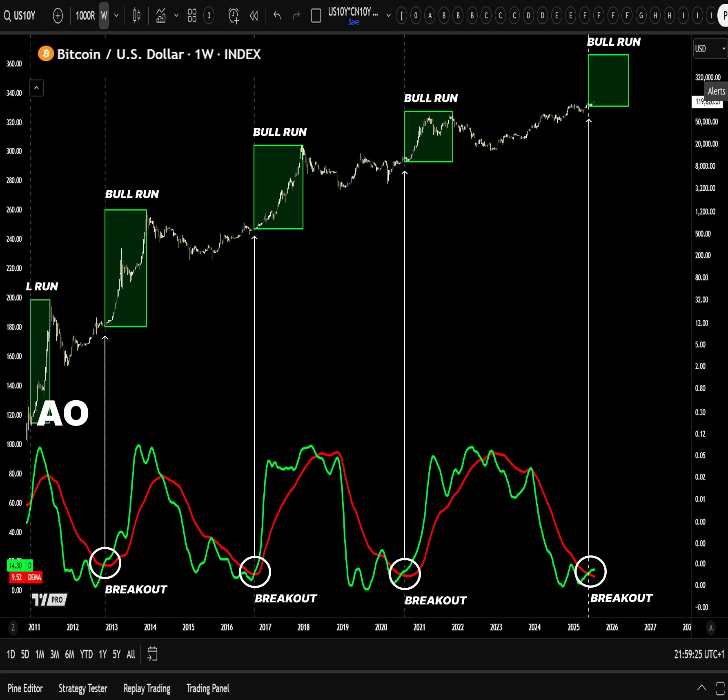This screenshot has height=700, width=728.
Task: Open the Indicators panel icon
Action: (x=161, y=16)
